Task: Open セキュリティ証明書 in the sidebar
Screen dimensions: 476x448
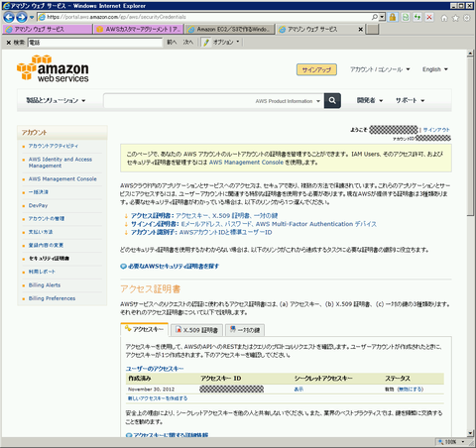Action: click(x=49, y=259)
